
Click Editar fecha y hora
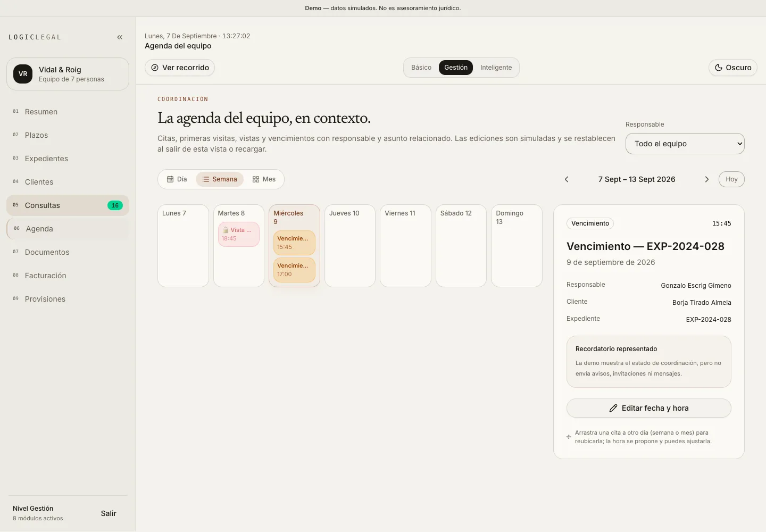[649, 408]
